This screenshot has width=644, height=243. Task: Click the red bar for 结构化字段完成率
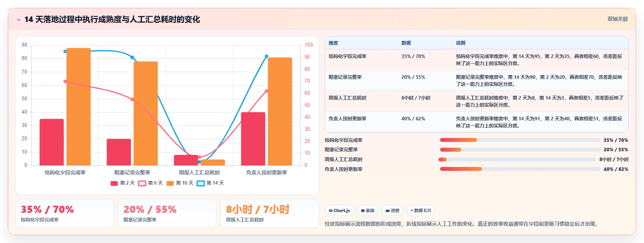52,142
